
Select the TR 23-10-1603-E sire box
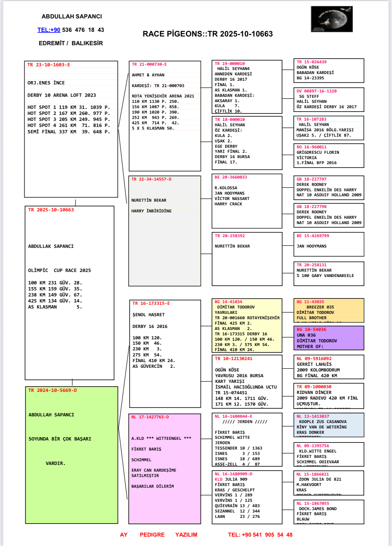71,129
